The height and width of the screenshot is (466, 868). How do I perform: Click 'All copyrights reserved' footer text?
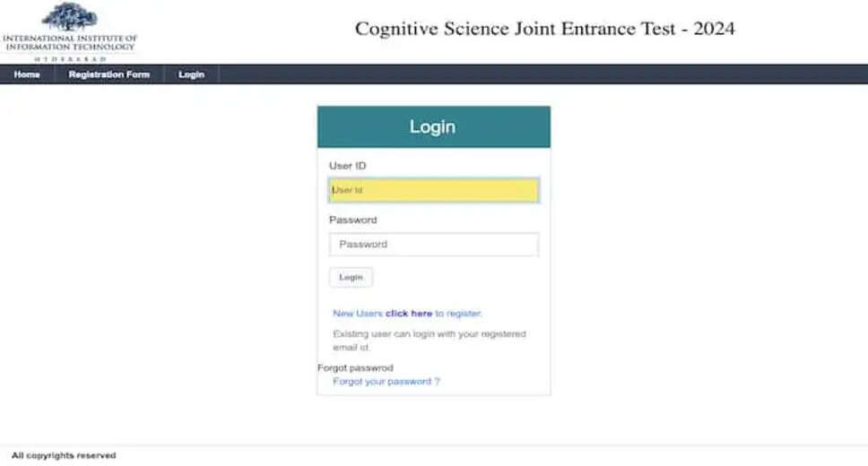(64, 455)
